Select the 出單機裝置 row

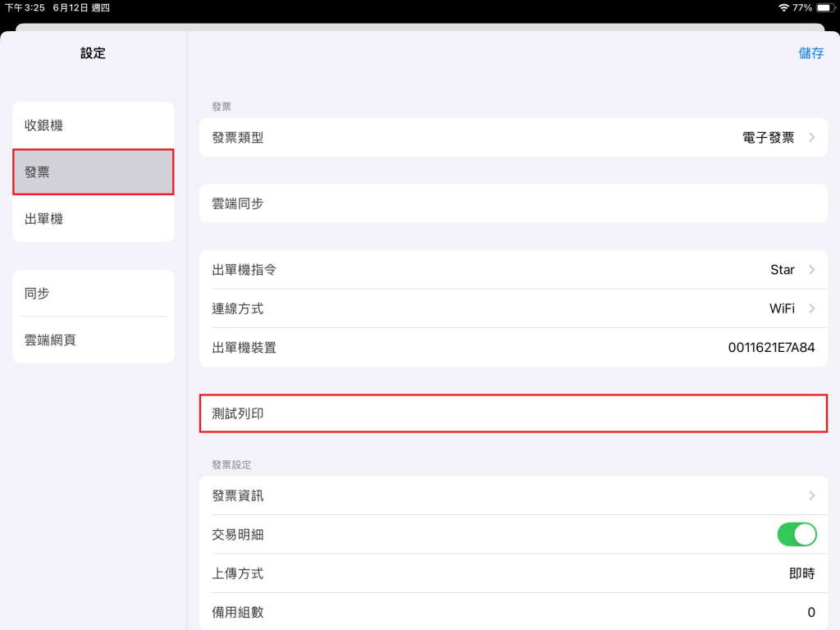pyautogui.click(x=514, y=348)
